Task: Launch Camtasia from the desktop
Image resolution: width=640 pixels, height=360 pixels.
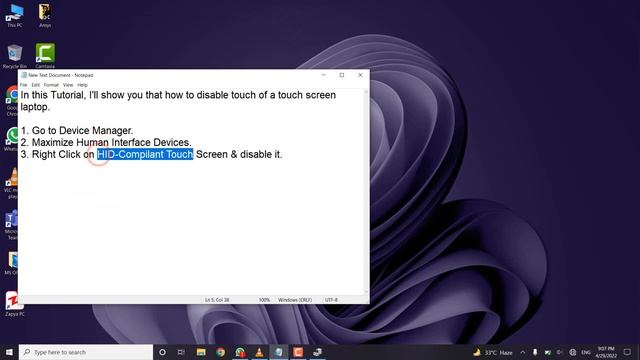Action: pos(45,56)
